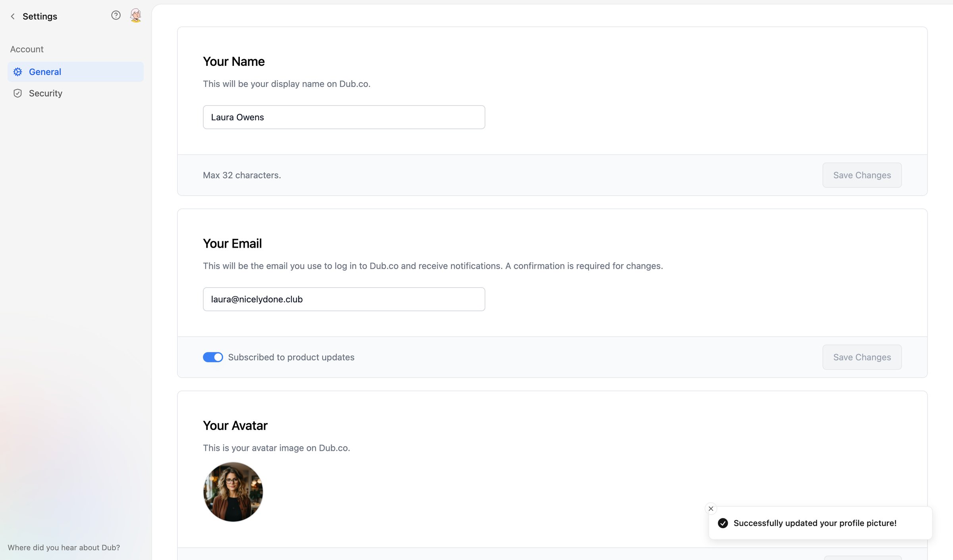Focus the Laura Owens name field
The height and width of the screenshot is (560, 953).
pyautogui.click(x=344, y=117)
